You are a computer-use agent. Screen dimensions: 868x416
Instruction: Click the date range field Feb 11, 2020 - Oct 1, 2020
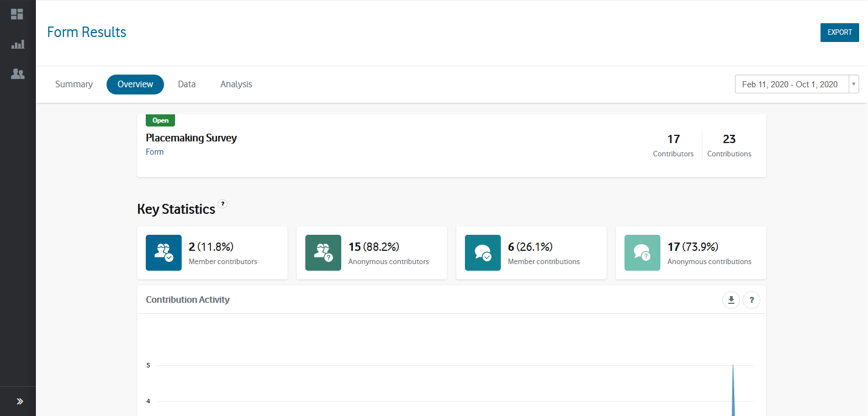pyautogui.click(x=791, y=84)
